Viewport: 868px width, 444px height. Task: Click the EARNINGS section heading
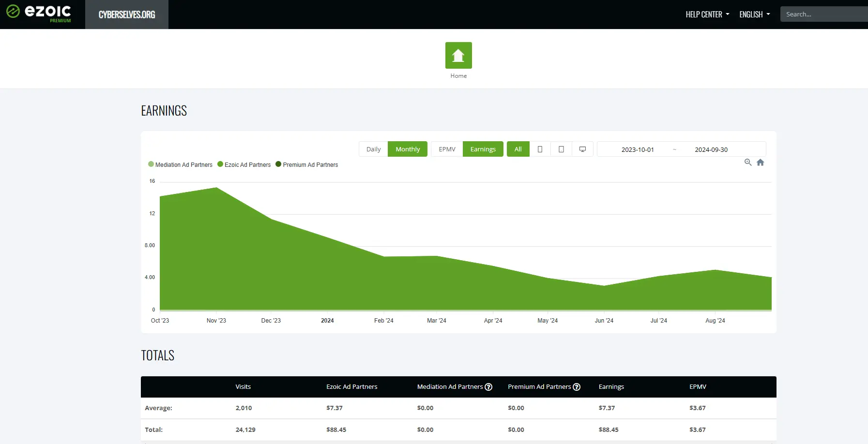164,111
